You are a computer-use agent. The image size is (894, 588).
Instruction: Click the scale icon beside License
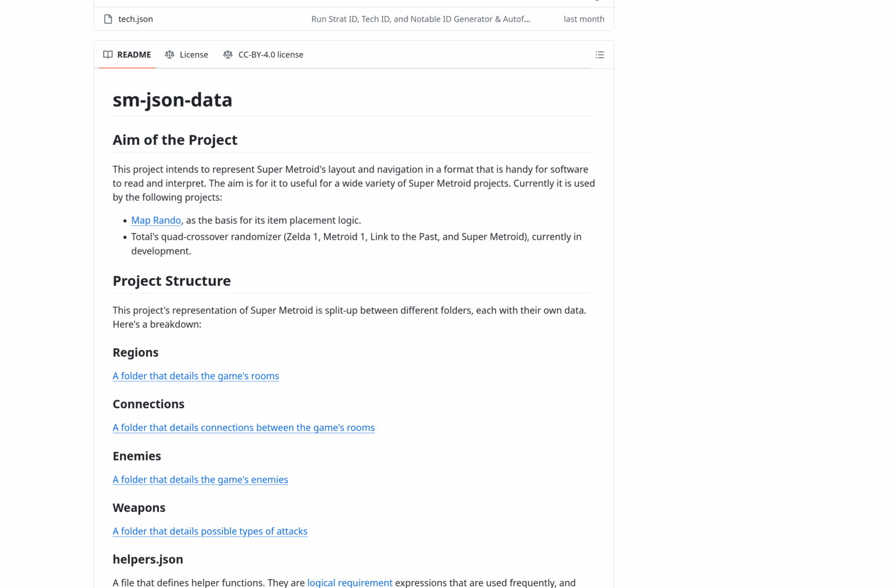click(169, 55)
